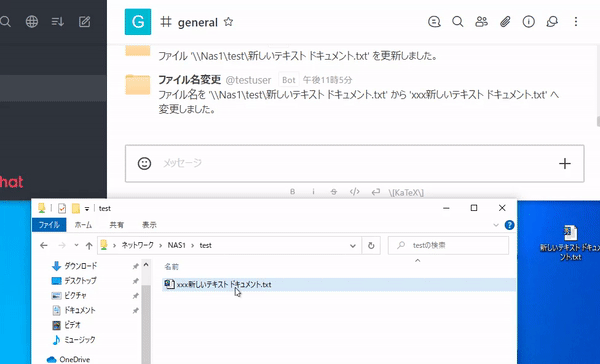This screenshot has width=600, height=364.
Task: Expand address bar history dropdown
Action: [x=353, y=246]
